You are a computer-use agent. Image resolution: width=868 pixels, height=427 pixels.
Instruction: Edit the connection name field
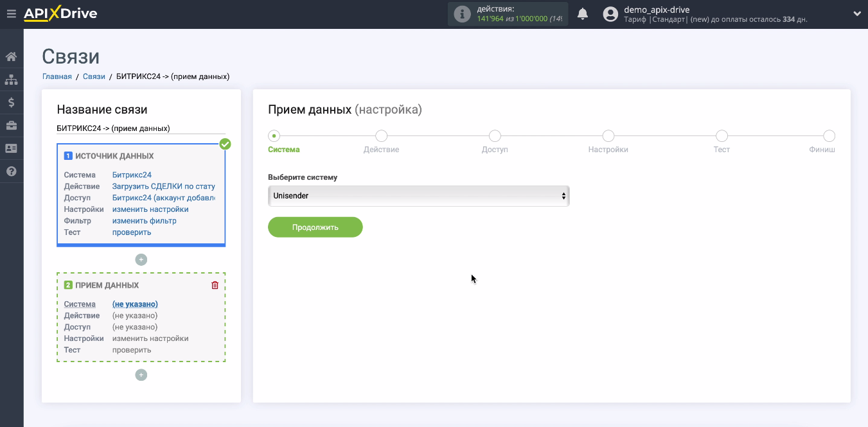[141, 128]
